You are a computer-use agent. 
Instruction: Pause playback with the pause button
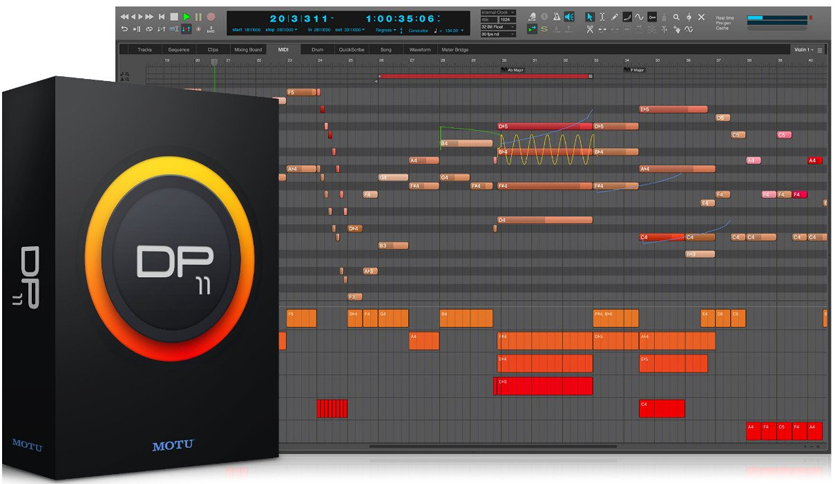pyautogui.click(x=198, y=17)
